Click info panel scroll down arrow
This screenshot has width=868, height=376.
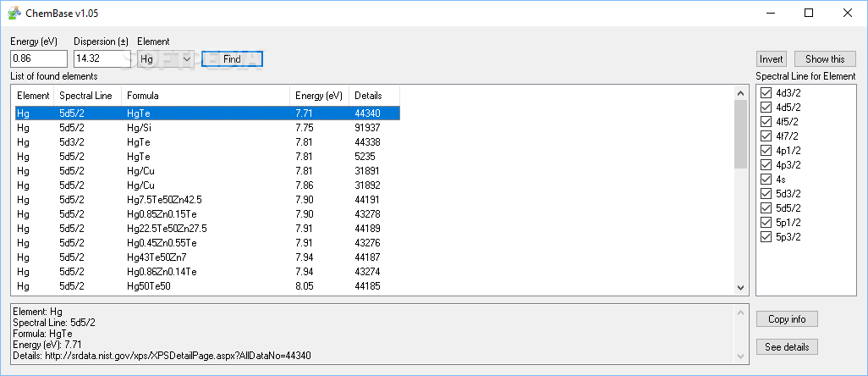pos(741,355)
